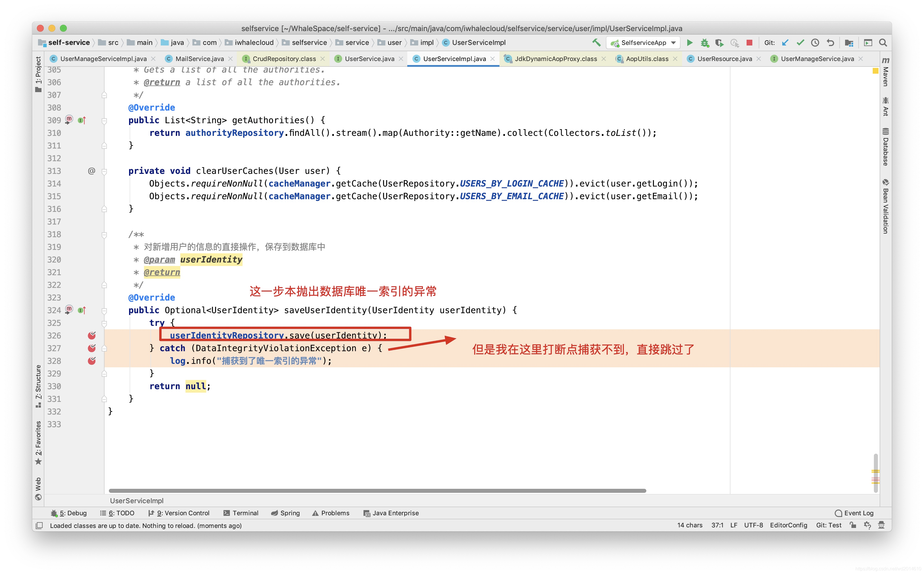Click the Build project hammer icon
The image size is (924, 574).
pyautogui.click(x=596, y=43)
